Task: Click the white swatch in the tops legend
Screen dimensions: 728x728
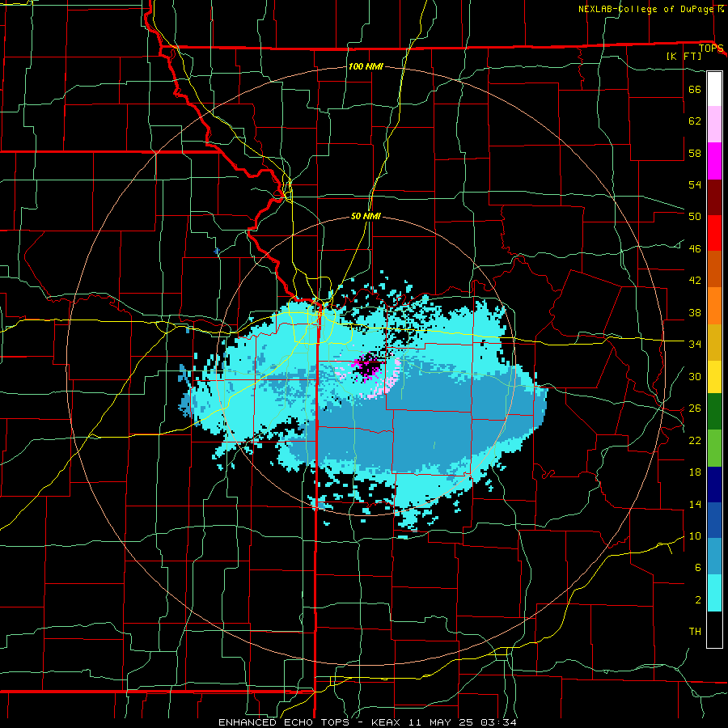Action: point(714,89)
